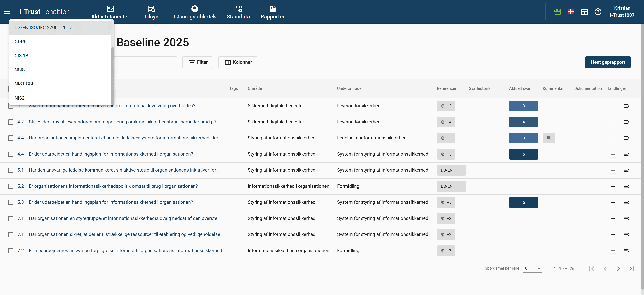Click answer score 5 on question 5.3

coord(523,203)
